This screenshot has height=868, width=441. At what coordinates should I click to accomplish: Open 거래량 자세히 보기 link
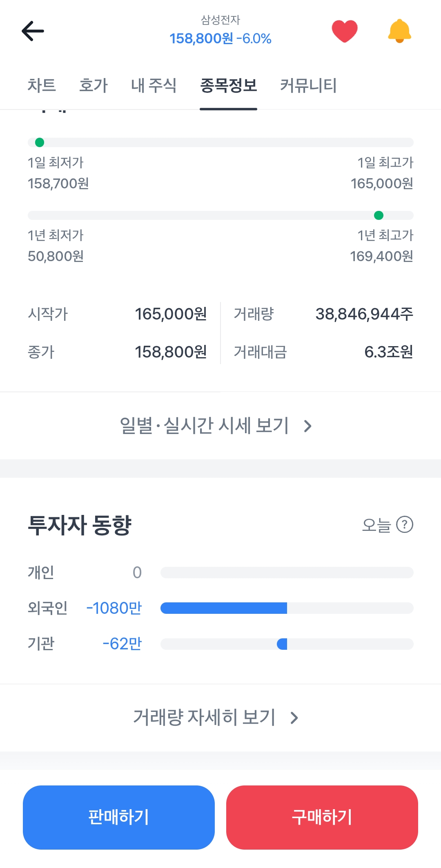pos(204,718)
